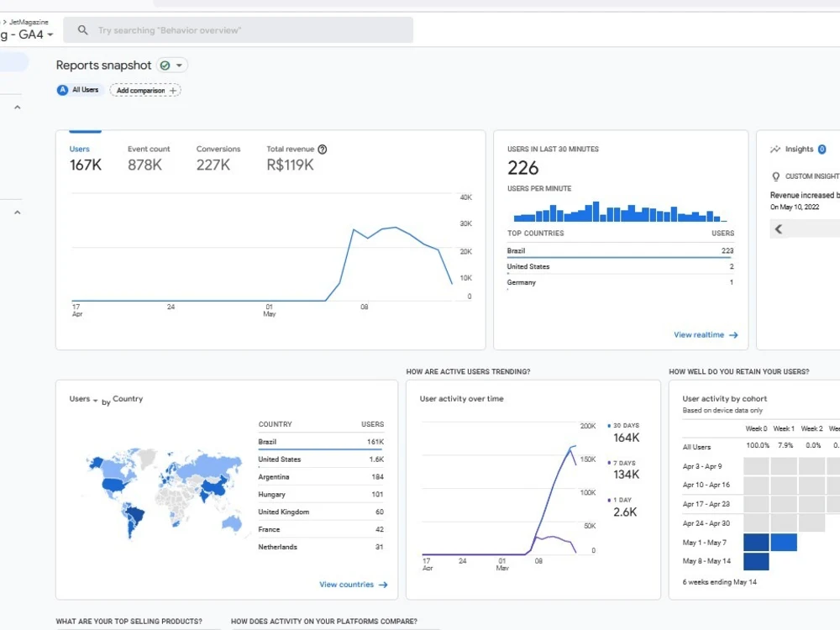This screenshot has height=630, width=840.
Task: Click the United Kingdom country row
Action: tap(321, 512)
